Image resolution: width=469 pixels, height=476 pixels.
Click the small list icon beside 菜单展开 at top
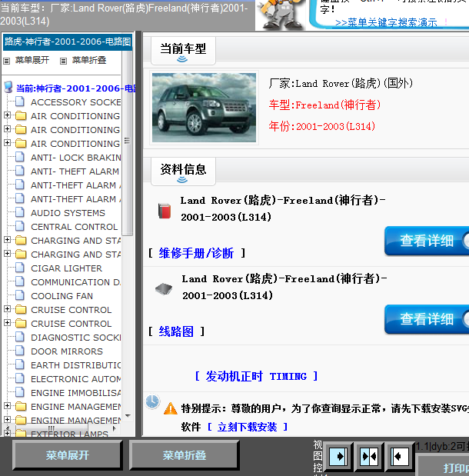click(x=6, y=61)
